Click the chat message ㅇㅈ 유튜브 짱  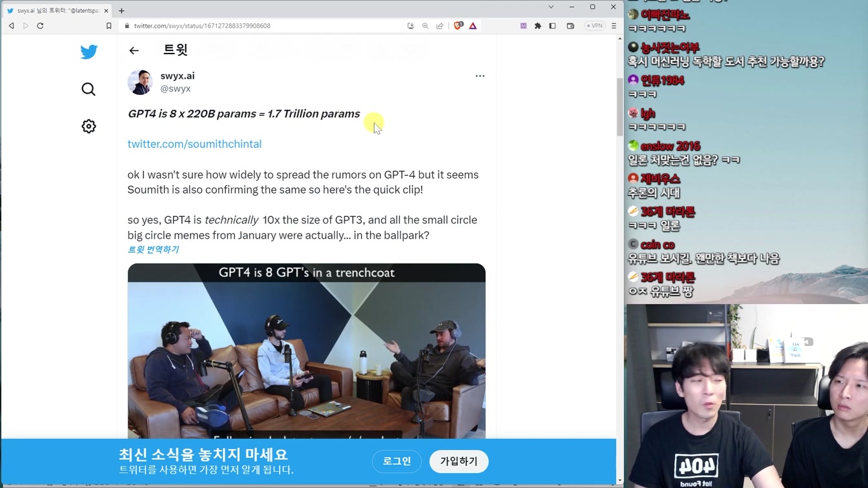click(x=661, y=292)
